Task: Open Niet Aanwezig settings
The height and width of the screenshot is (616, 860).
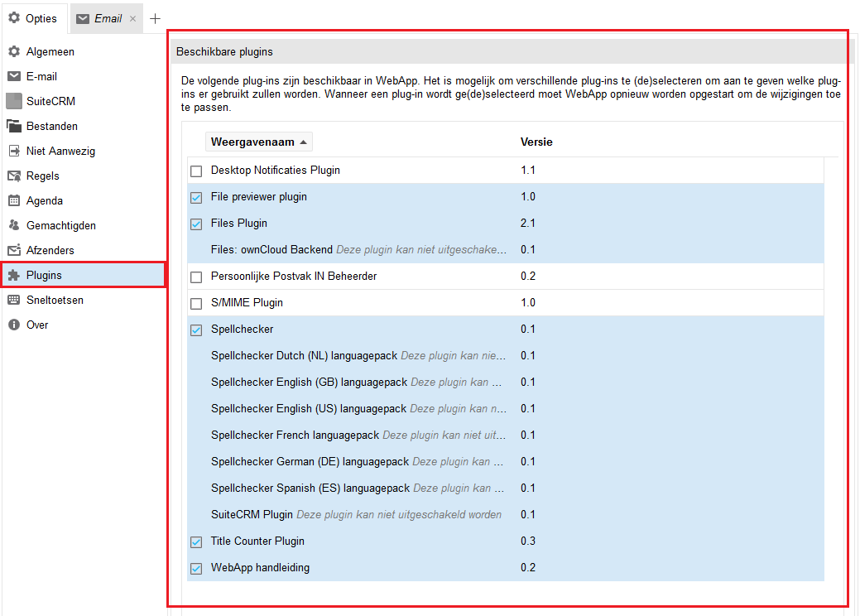Action: (84, 151)
